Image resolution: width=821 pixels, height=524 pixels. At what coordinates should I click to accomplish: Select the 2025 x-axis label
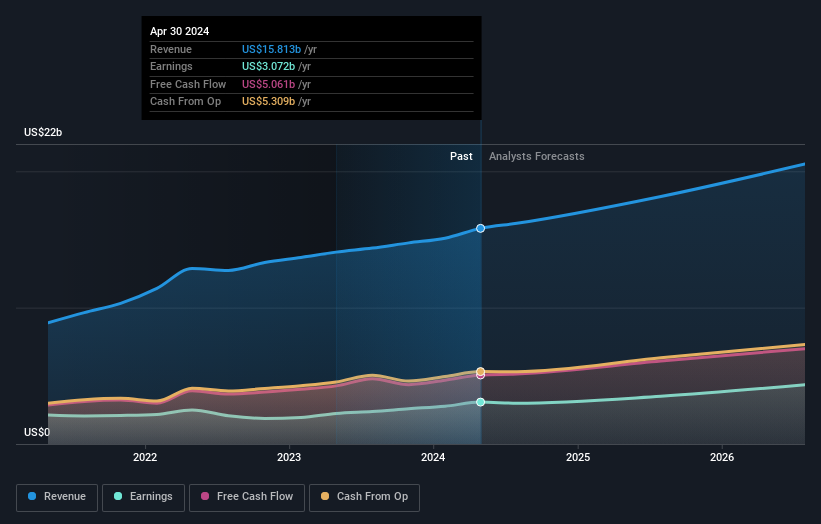tap(578, 458)
